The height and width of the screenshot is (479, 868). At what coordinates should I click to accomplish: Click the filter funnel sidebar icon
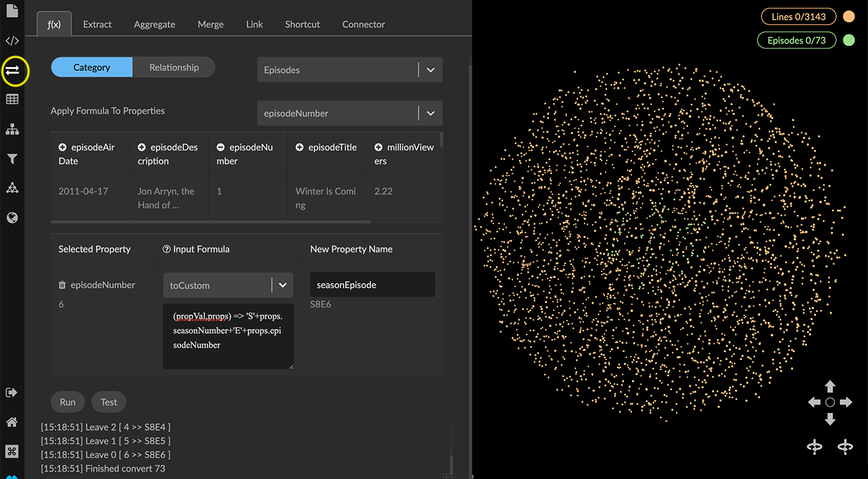[x=12, y=159]
